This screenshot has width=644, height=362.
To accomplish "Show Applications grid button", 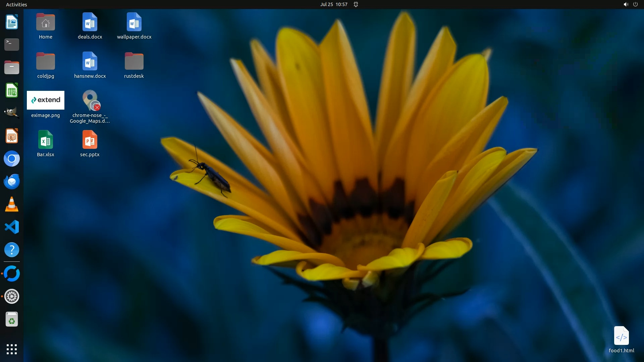I will (12, 349).
